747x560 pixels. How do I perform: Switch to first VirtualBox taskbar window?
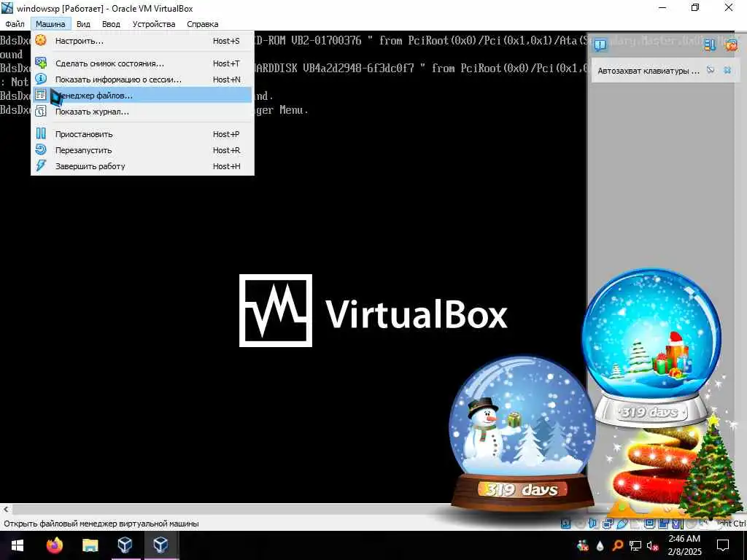point(125,545)
